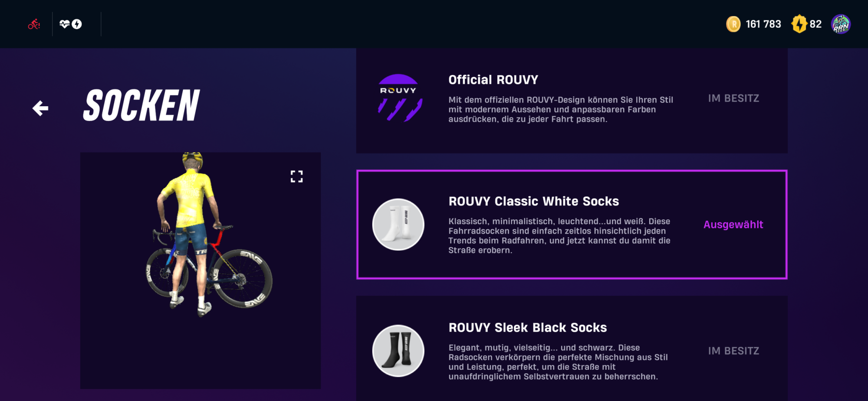Click the Official ROUVY logo icon

[398, 98]
